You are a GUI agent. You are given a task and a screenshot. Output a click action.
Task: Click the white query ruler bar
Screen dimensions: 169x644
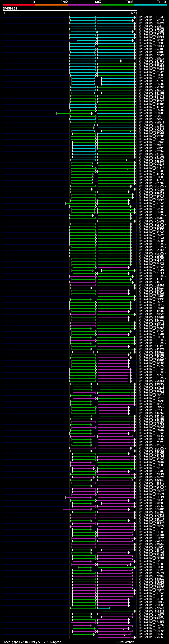pos(69,11)
